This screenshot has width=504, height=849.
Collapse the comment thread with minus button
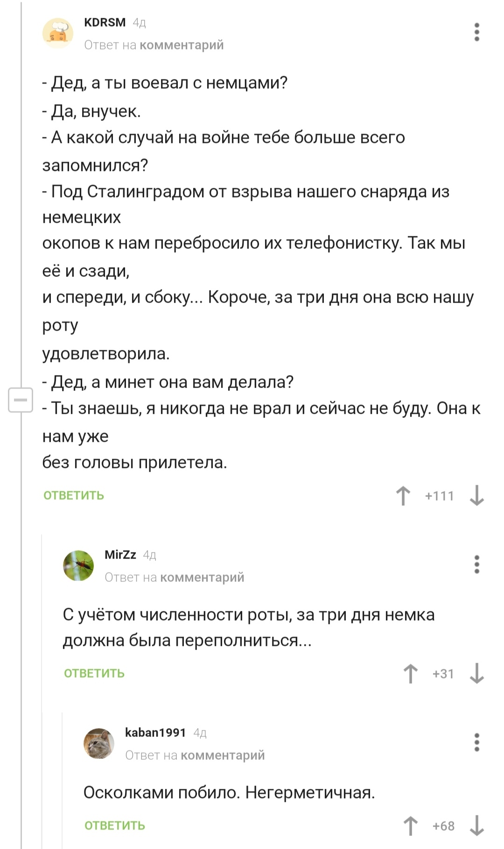click(21, 400)
